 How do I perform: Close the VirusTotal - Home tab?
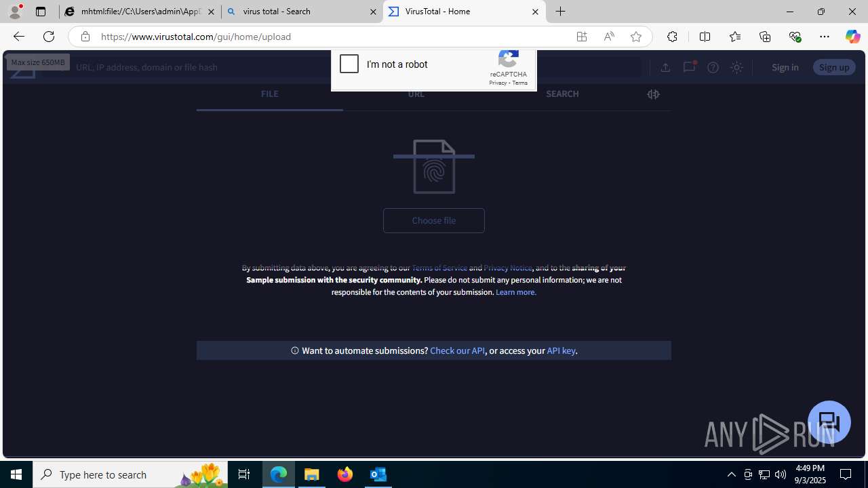click(535, 12)
